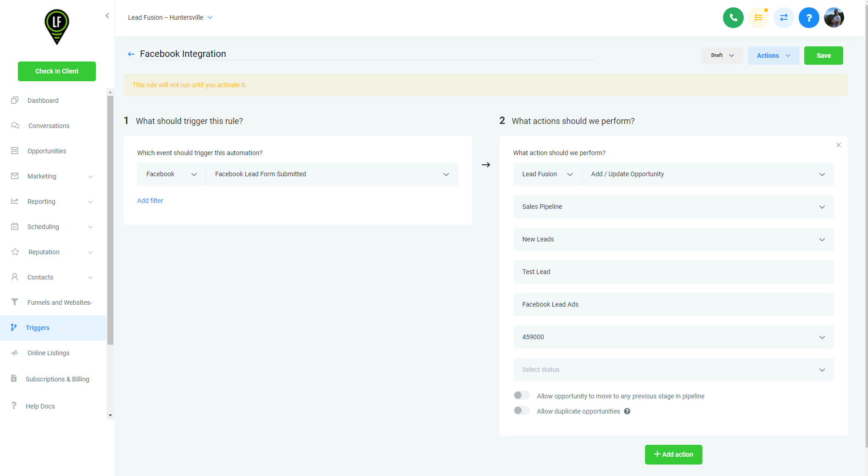
Task: Expand the Reputation submenu chevron
Action: tap(90, 252)
